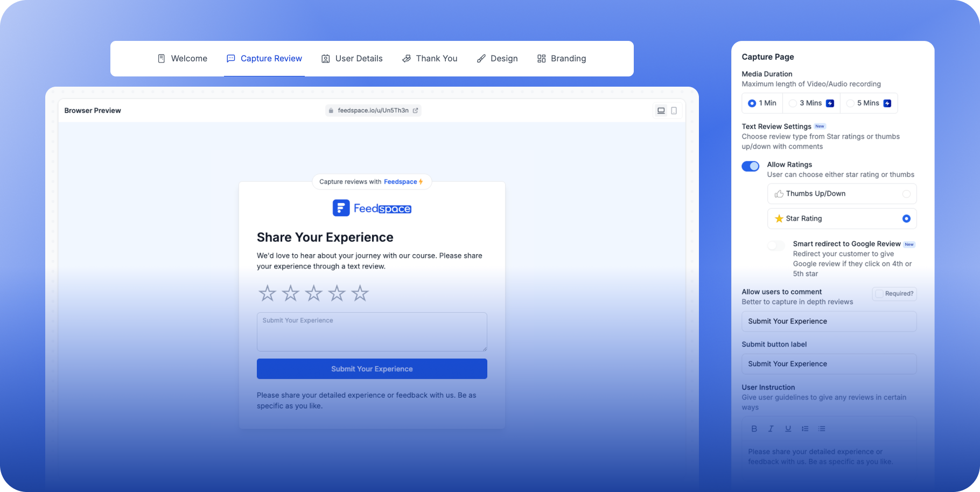Viewport: 980px width, 492px height.
Task: Click the preview review text area
Action: point(372,332)
